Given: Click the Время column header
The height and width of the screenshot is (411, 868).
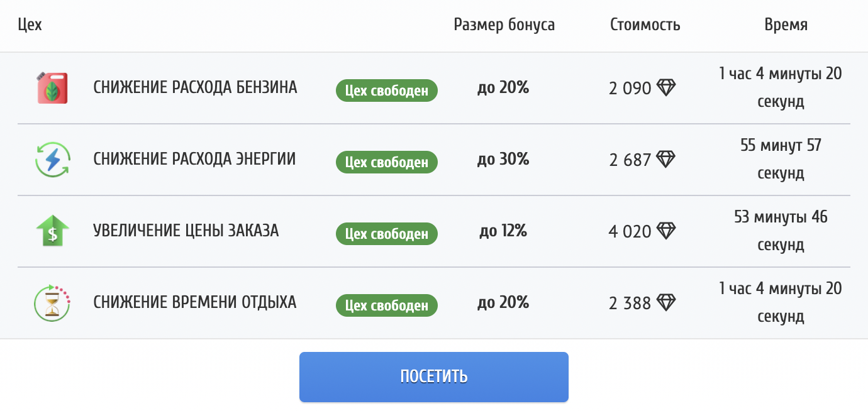Looking at the screenshot, I should tap(786, 25).
